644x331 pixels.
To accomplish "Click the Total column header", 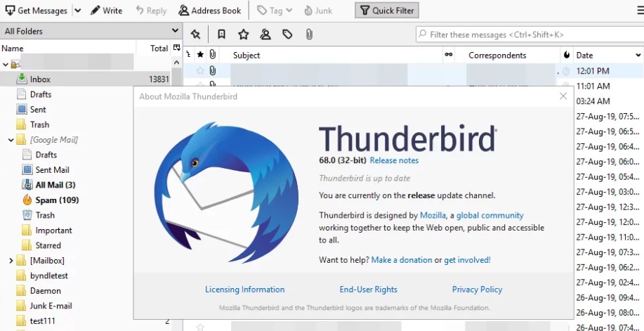I will click(159, 48).
